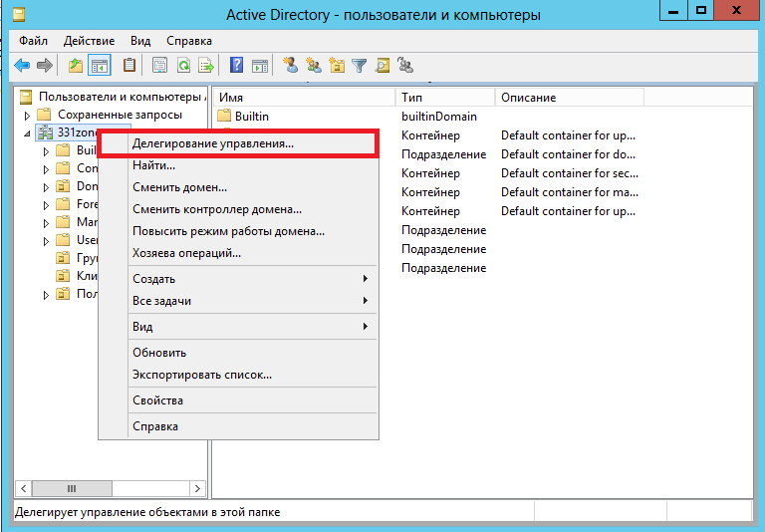765x532 pixels.
Task: Collapse the 331zone domain node
Action: [x=27, y=133]
